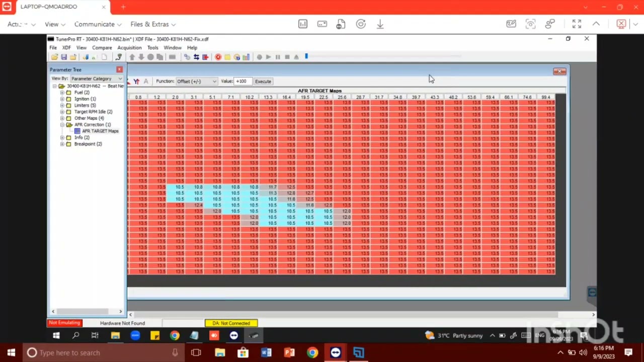This screenshot has height=362, width=644.
Task: Expand the Fuel (2) tree folder
Action: coord(62,93)
